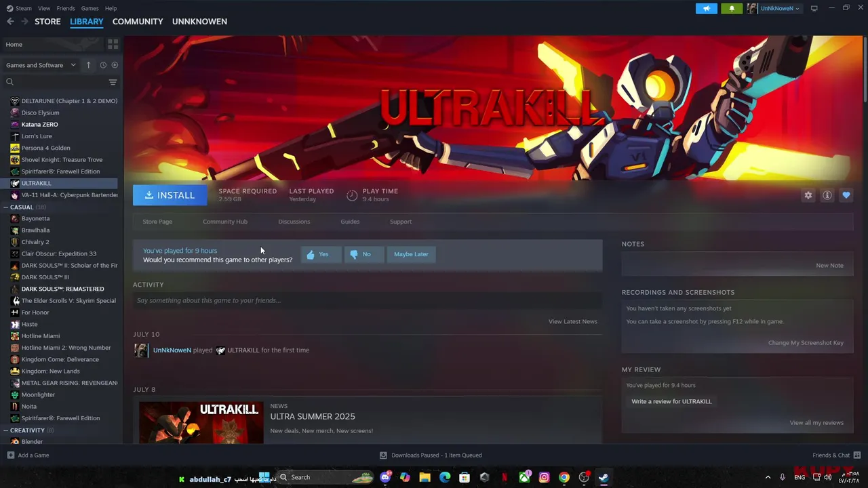868x488 pixels.
Task: Select Blender in the library list
Action: pyautogui.click(x=32, y=442)
